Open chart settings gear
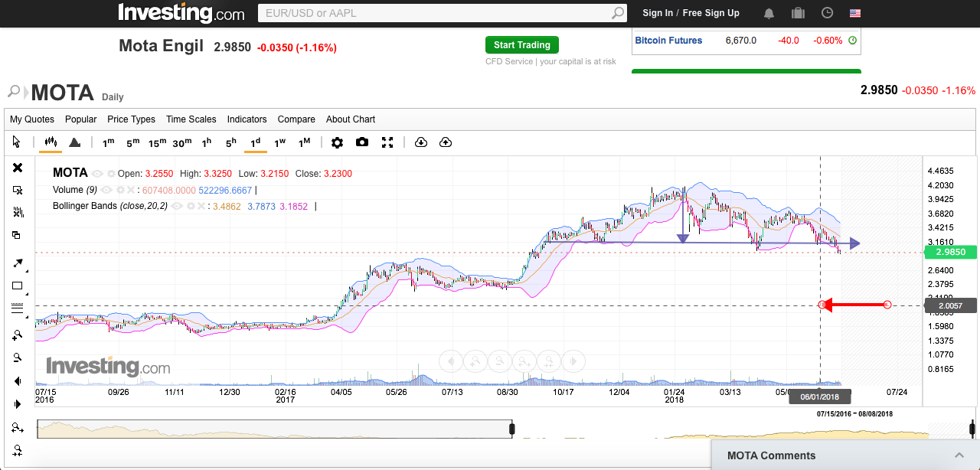Image resolution: width=980 pixels, height=470 pixels. click(x=337, y=142)
